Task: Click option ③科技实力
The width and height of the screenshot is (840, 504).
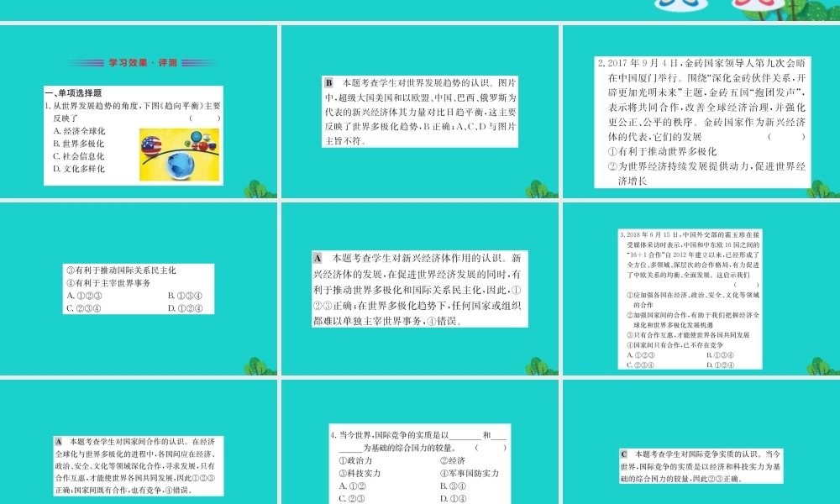Action: click(x=360, y=473)
